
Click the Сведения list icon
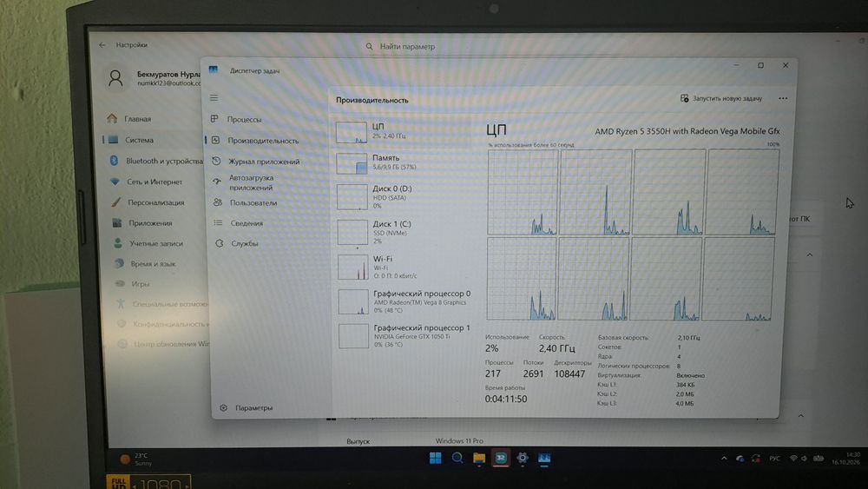[218, 222]
